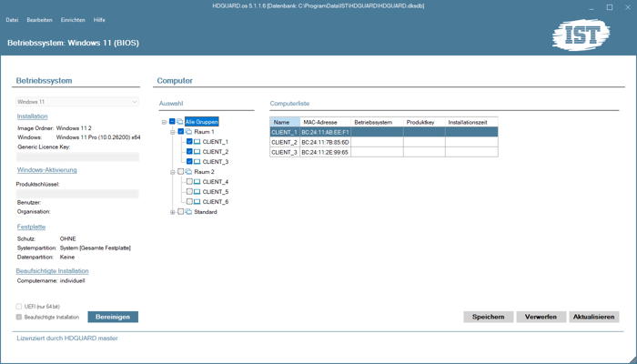Enable the UEFI (nur 64 bit) checkbox
The height and width of the screenshot is (364, 637).
[x=19, y=307]
